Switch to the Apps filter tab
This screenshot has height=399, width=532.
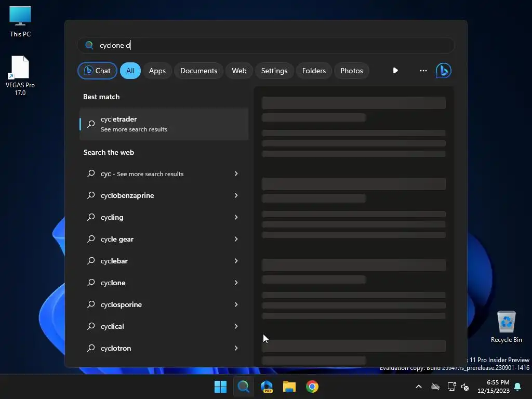(157, 71)
